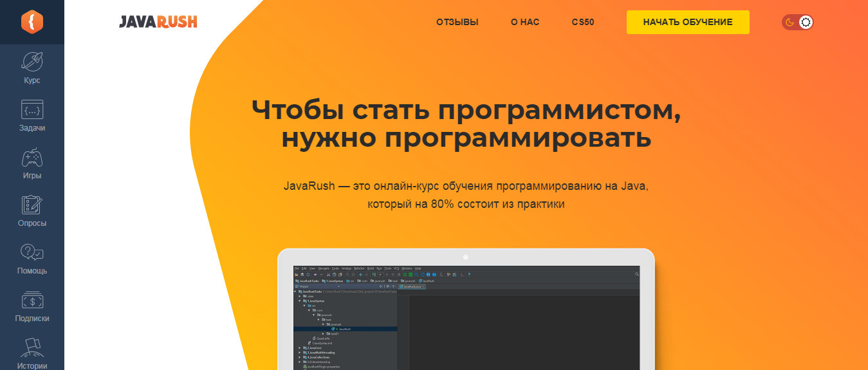
Task: Select the CS50 navigation item
Action: 583,22
